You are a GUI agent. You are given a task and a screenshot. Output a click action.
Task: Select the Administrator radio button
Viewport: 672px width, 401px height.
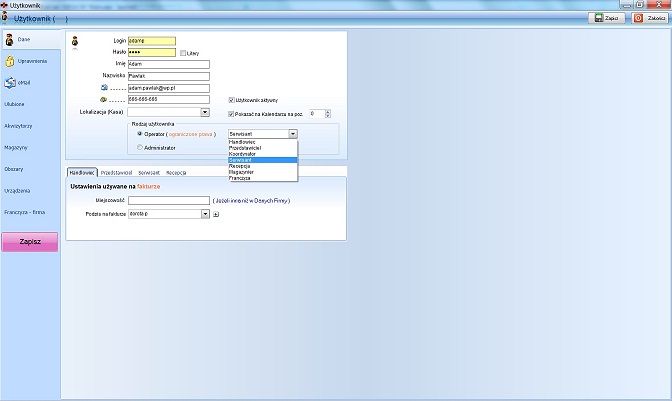click(x=140, y=147)
